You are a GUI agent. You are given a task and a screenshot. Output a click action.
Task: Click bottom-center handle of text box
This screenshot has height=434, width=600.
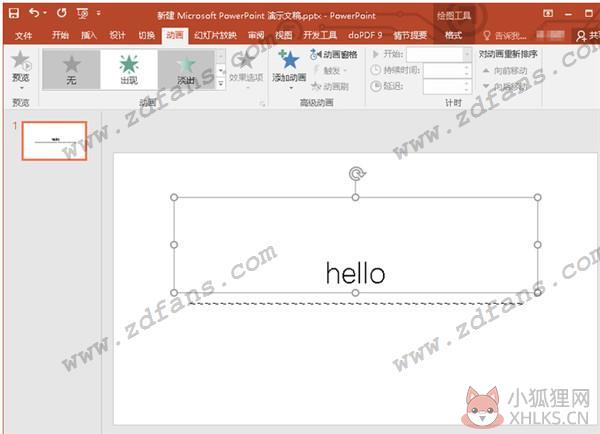[x=355, y=293]
